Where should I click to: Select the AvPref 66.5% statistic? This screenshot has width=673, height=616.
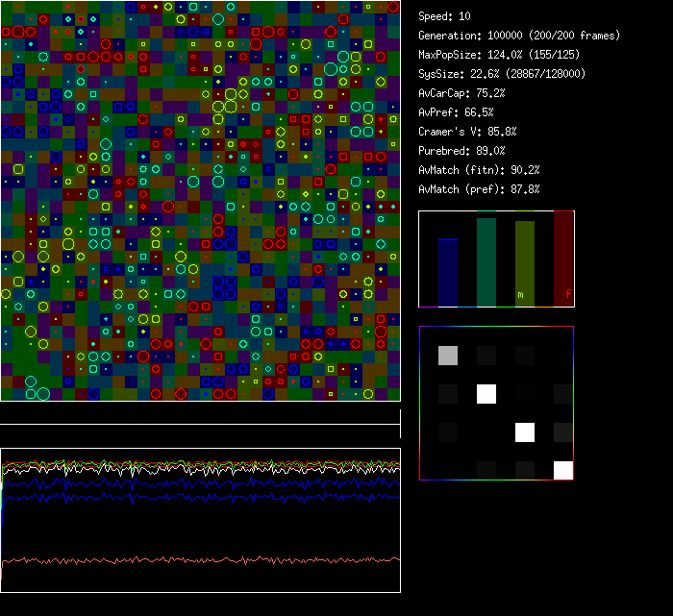coord(456,112)
